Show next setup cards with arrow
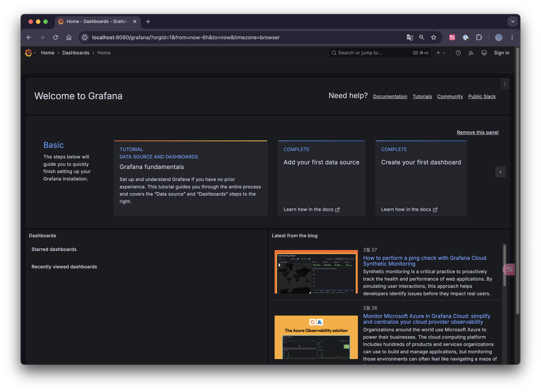The height and width of the screenshot is (392, 541). point(500,172)
